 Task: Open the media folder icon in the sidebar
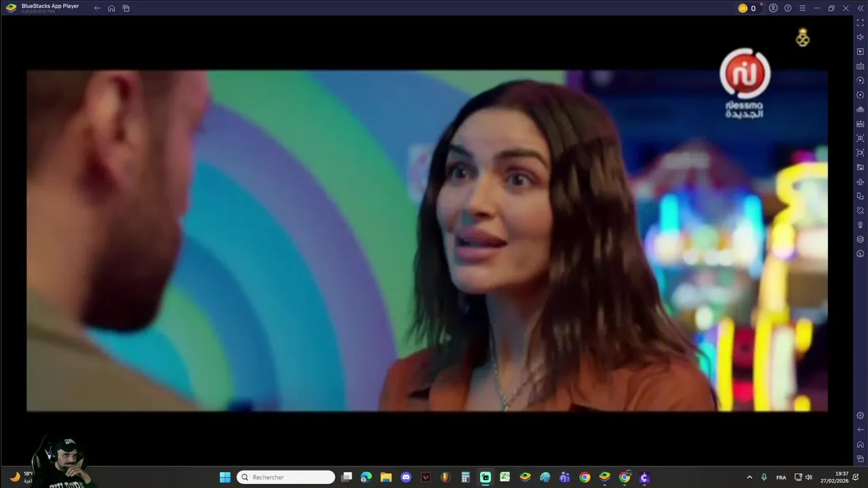[861, 167]
